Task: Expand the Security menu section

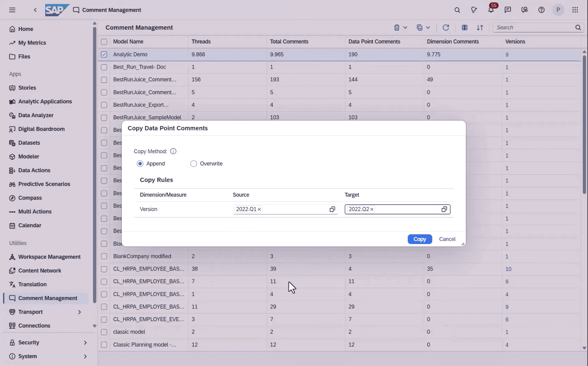Action: pos(85,343)
